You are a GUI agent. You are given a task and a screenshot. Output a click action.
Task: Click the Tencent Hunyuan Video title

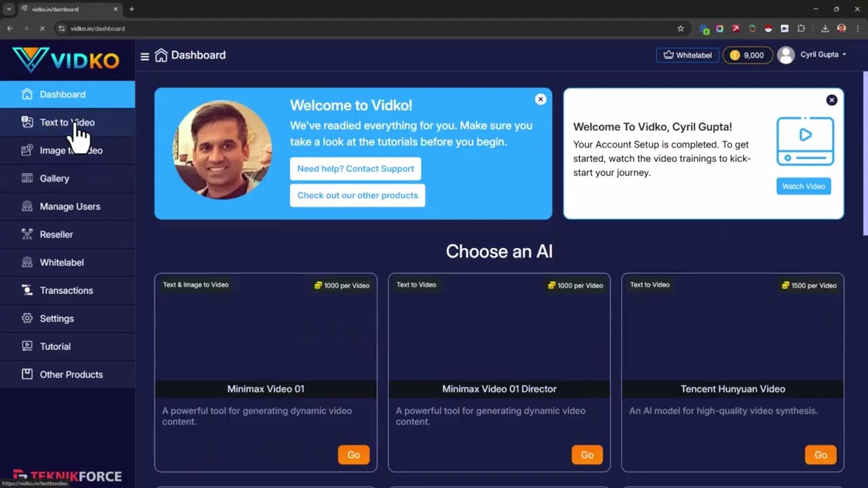coord(733,389)
